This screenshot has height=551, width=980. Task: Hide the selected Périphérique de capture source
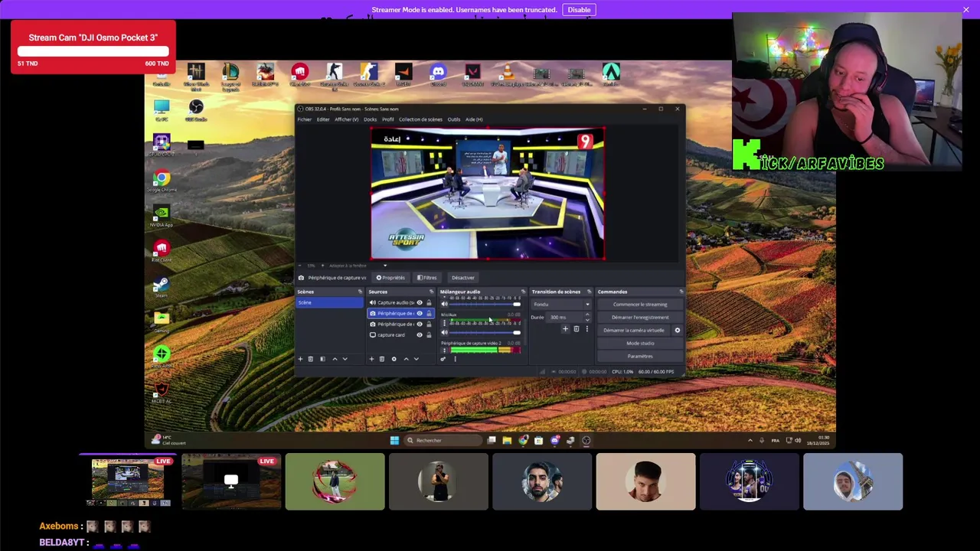(419, 313)
